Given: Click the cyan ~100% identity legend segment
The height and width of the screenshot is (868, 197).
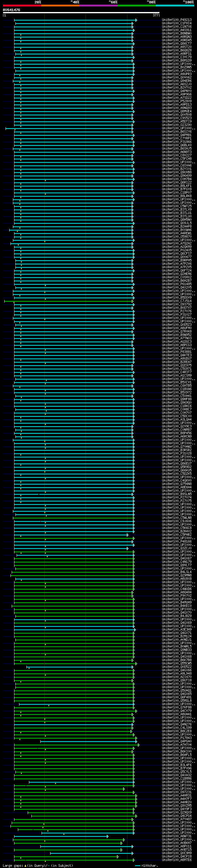Looking at the screenshot, I should [x=175, y=6].
